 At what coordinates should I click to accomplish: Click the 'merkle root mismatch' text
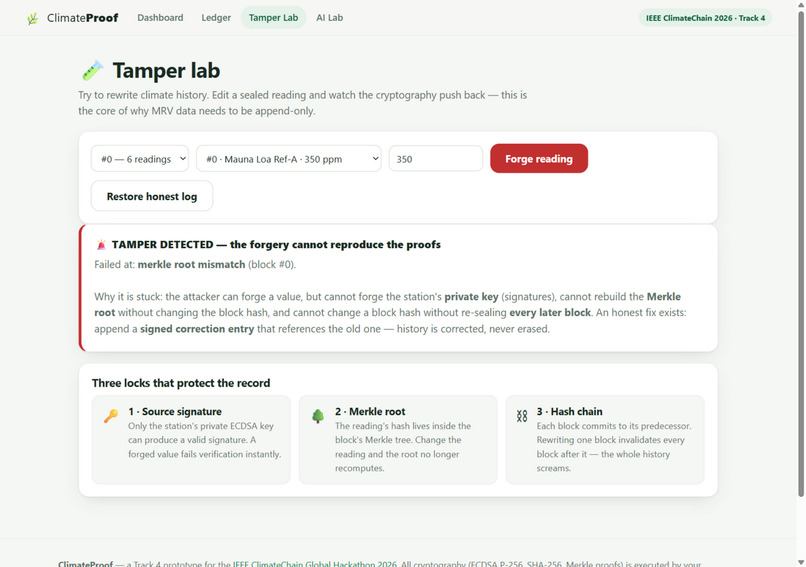click(191, 264)
